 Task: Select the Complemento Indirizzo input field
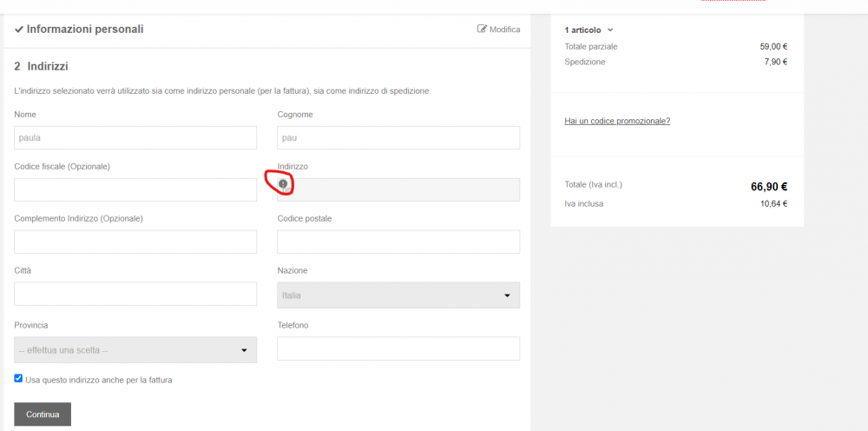pyautogui.click(x=135, y=242)
